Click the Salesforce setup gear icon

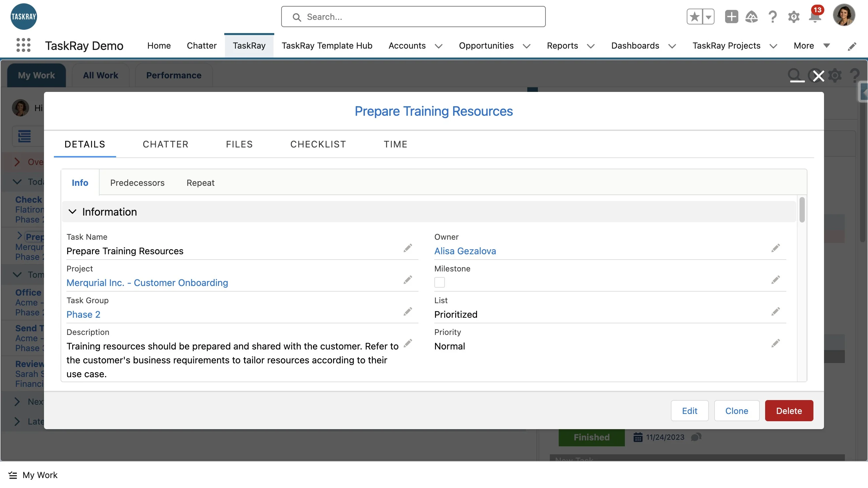[x=794, y=17]
